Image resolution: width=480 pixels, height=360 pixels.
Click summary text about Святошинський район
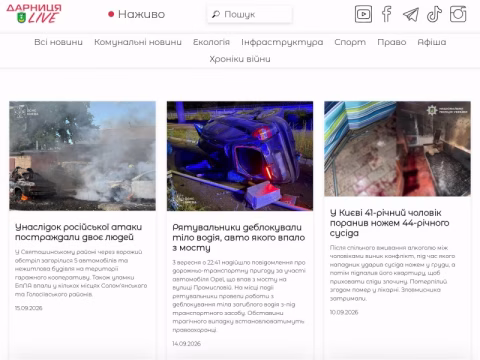[x=81, y=273]
